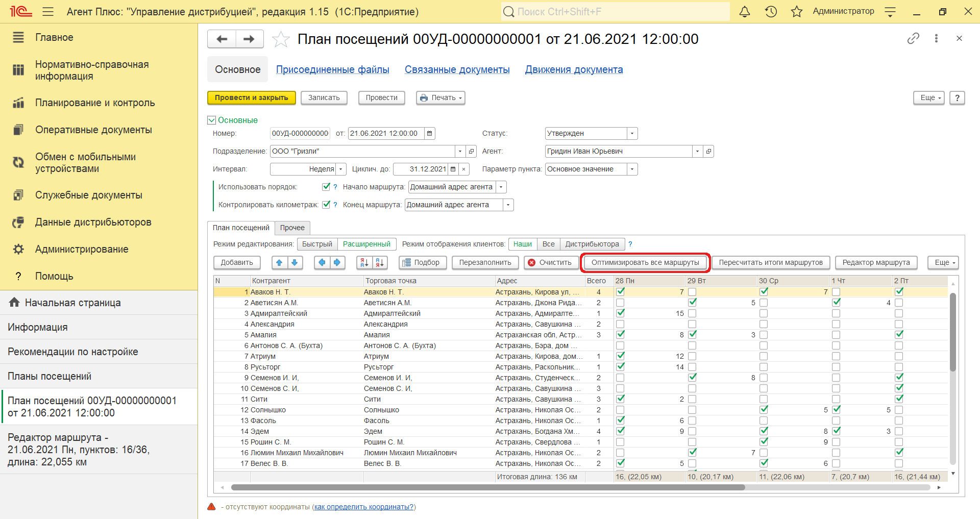Shift right blue arrow button

pyautogui.click(x=337, y=263)
